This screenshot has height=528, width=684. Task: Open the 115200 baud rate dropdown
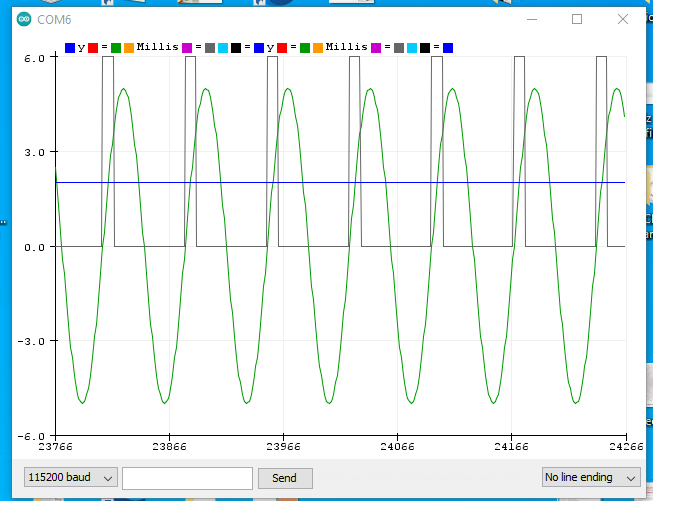pyautogui.click(x=72, y=478)
